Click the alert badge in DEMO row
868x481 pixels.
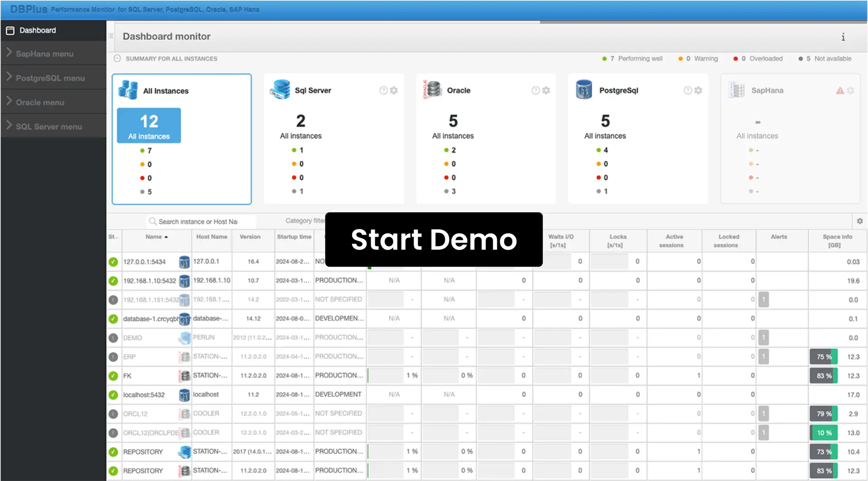[x=764, y=338]
